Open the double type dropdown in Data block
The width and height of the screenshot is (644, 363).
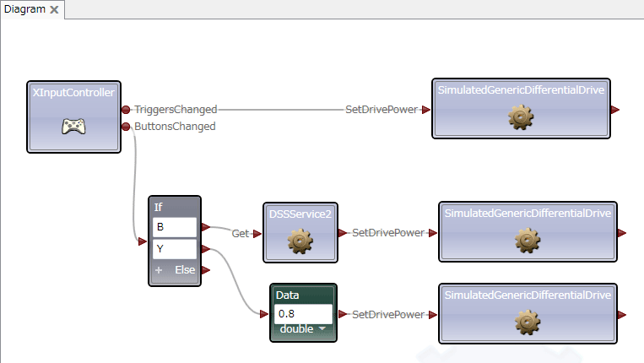coord(322,328)
